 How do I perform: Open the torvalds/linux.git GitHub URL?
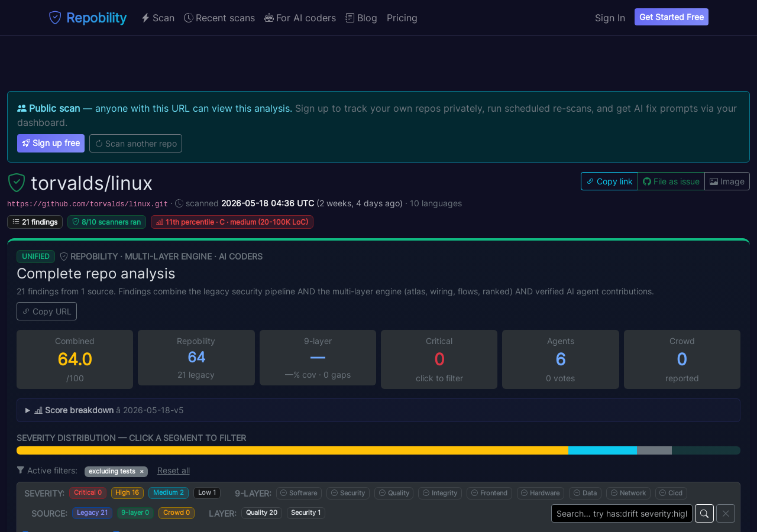(x=88, y=203)
